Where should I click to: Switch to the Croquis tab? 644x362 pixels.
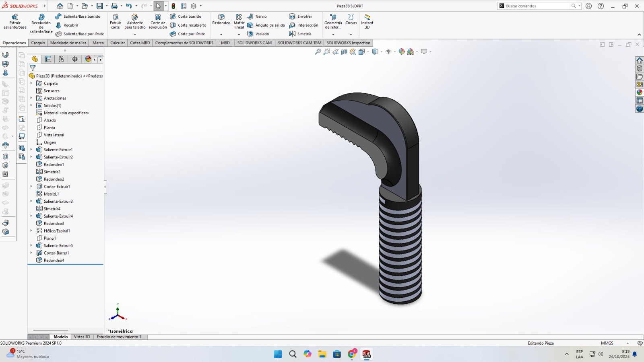coord(38,43)
